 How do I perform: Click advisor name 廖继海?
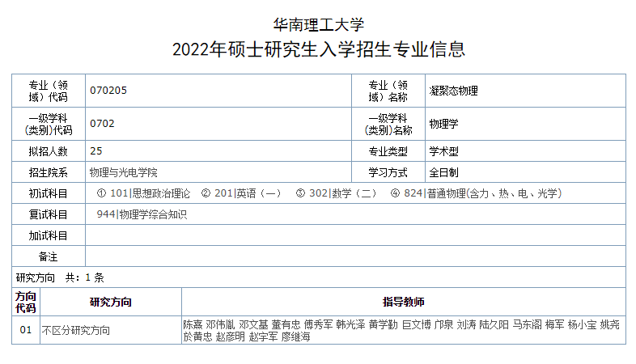coord(296,336)
